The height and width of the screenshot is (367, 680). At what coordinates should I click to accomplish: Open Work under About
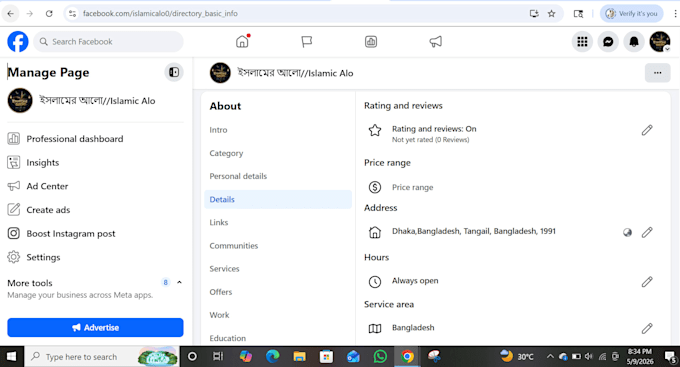click(x=278, y=315)
